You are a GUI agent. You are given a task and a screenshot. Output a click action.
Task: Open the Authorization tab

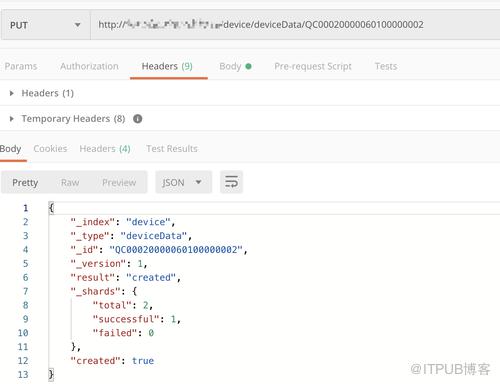click(89, 66)
